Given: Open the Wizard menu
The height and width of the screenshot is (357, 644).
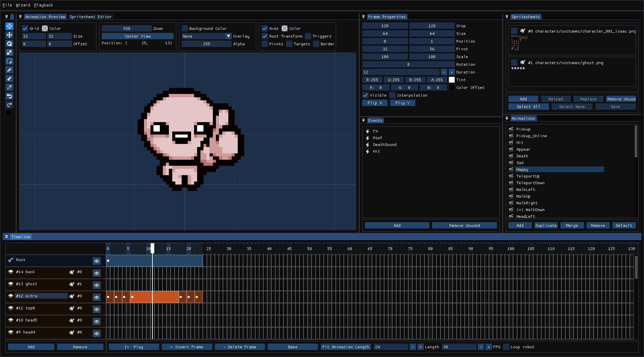Looking at the screenshot, I should click(23, 5).
